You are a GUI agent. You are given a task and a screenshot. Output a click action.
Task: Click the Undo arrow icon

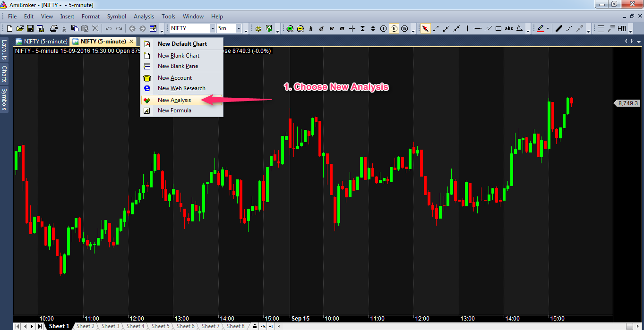tap(108, 28)
